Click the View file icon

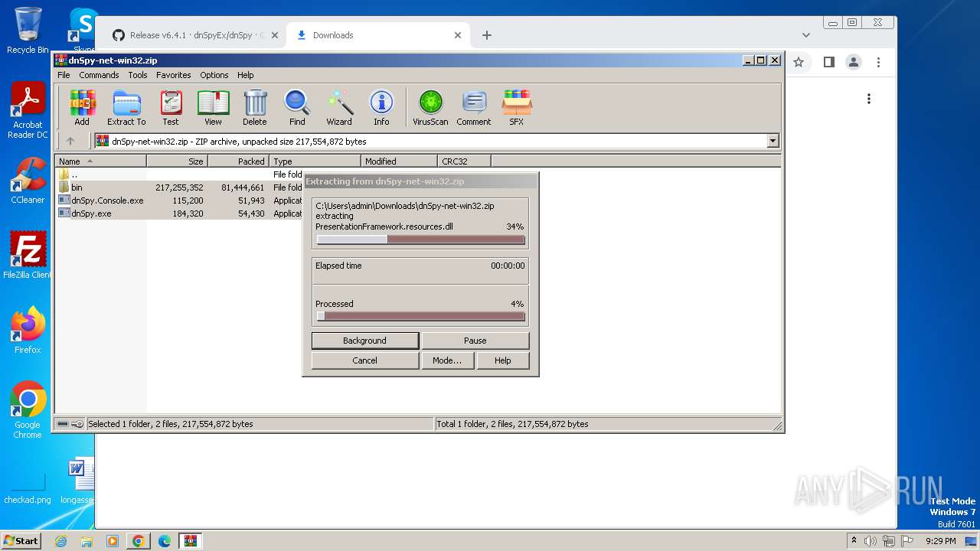click(213, 107)
